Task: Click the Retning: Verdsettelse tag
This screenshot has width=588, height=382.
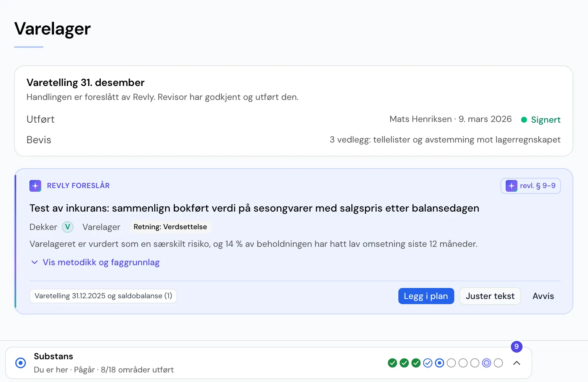Action: pyautogui.click(x=170, y=227)
